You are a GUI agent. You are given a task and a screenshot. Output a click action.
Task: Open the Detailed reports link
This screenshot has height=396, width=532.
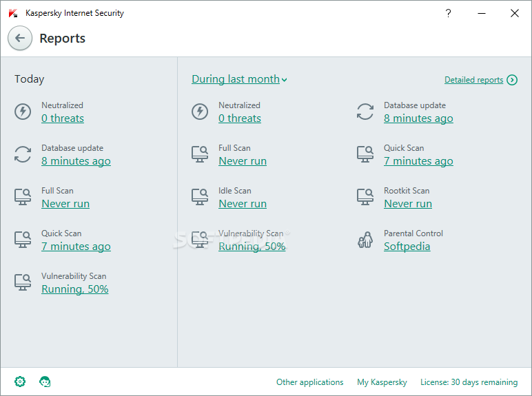point(473,80)
